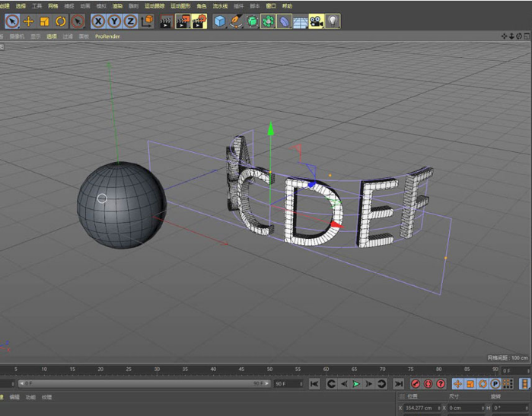532x416 pixels.
Task: Click the position X field 354.277 cm
Action: pyautogui.click(x=422, y=408)
